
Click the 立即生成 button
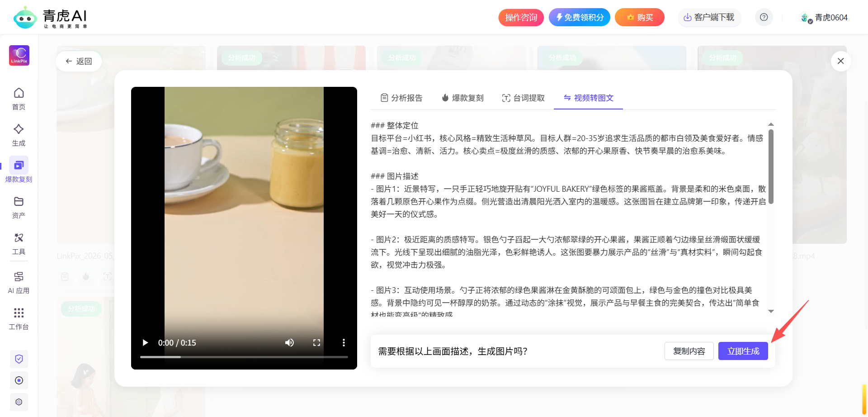point(743,351)
